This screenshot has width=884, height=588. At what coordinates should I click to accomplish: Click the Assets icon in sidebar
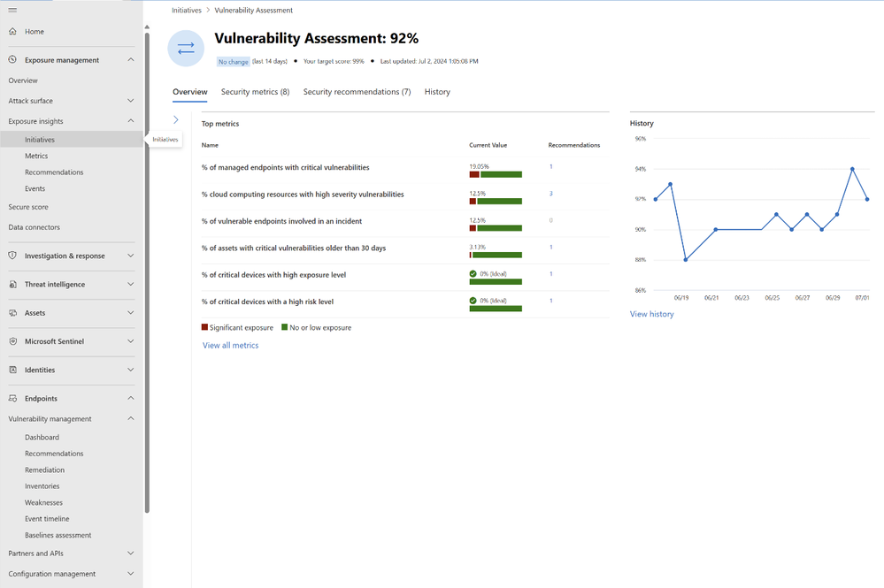point(12,313)
